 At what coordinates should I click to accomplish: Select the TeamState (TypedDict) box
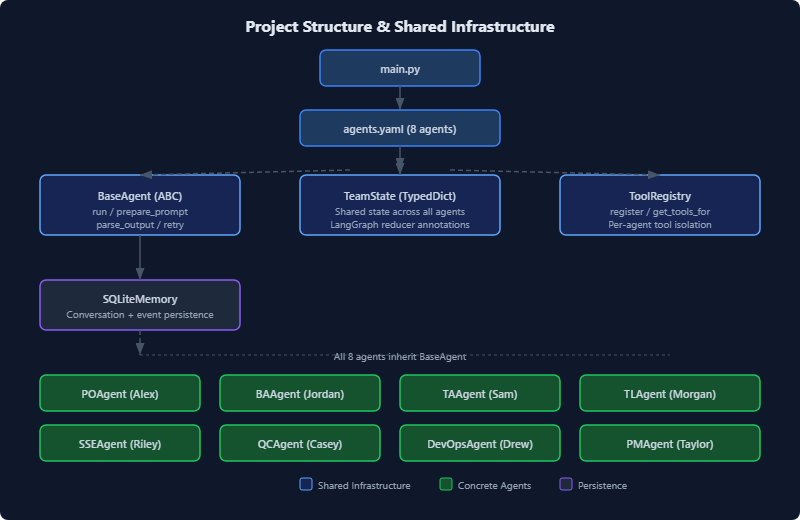[x=399, y=205]
